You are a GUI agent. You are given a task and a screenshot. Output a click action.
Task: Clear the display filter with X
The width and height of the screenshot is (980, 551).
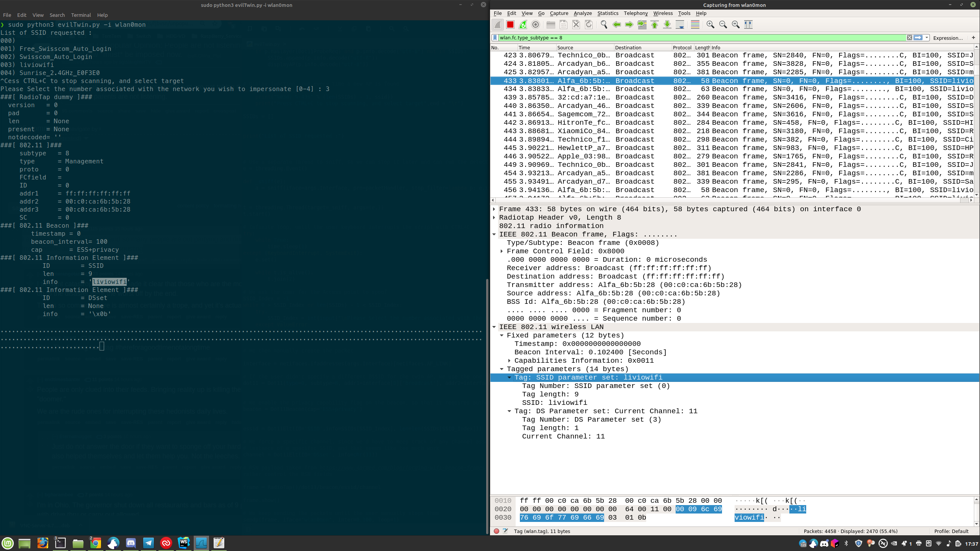click(909, 37)
